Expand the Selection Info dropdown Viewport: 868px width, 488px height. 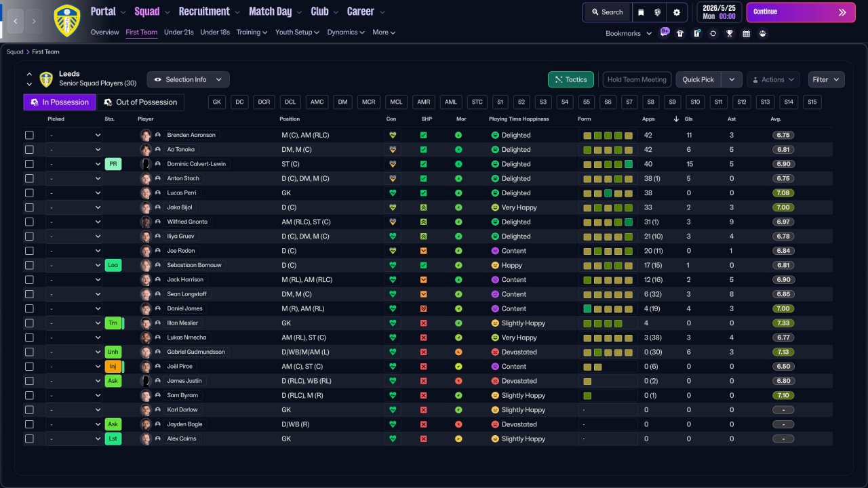tap(188, 79)
